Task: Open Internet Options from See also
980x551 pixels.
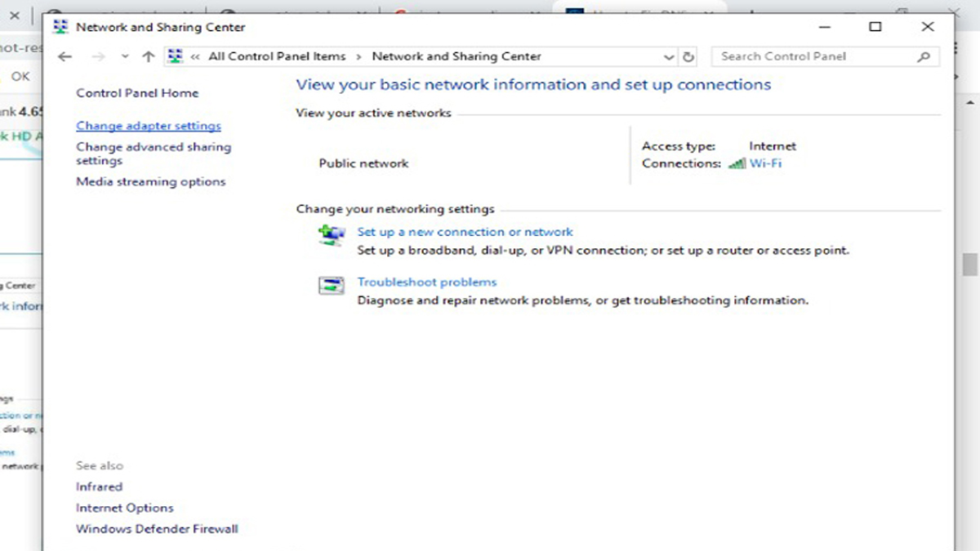Action: [124, 508]
